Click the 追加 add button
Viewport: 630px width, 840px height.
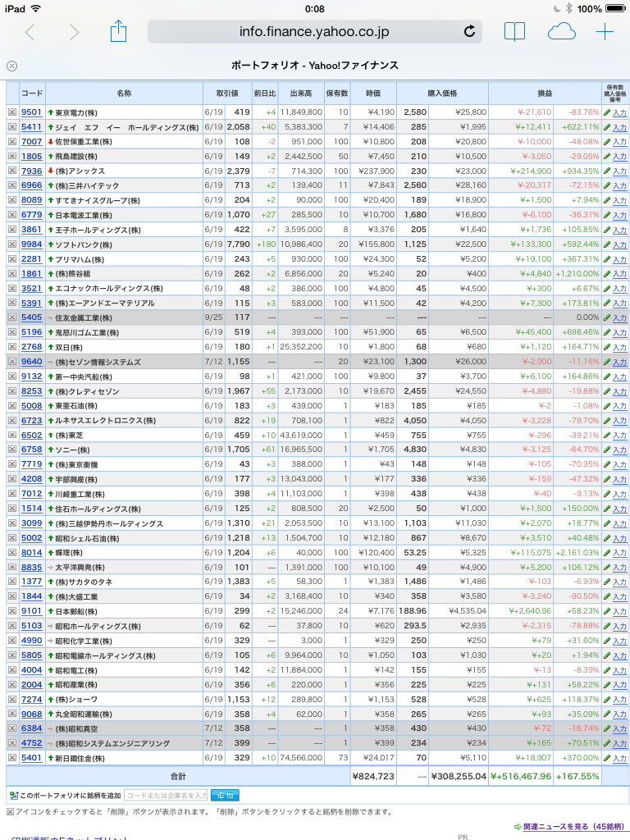pos(225,796)
